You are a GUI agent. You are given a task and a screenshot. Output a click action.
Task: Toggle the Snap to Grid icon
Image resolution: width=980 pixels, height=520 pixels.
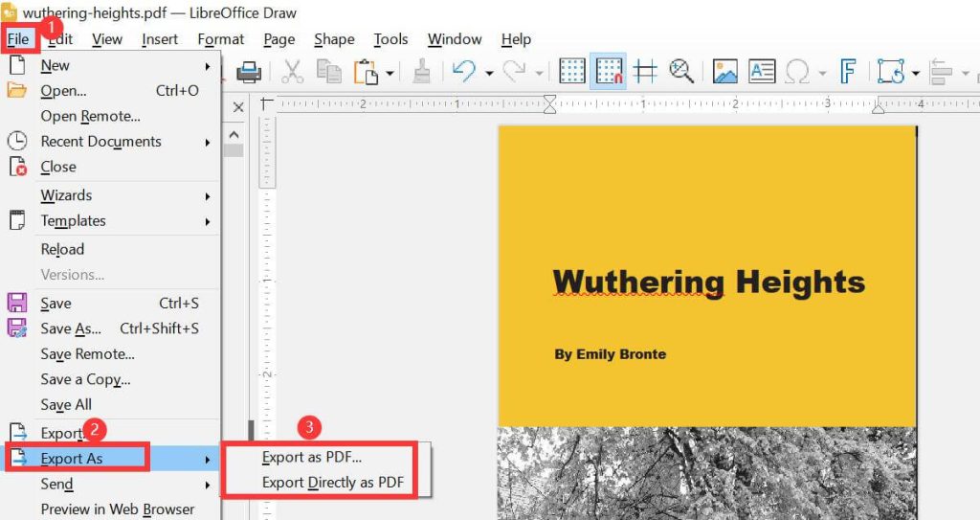pos(609,71)
